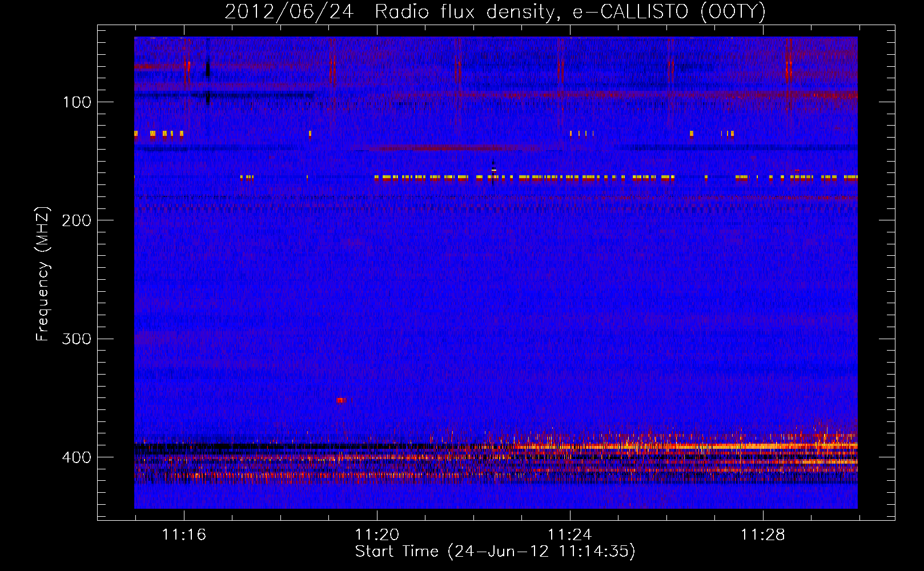Click the small red burst near 350 MHz
The image size is (924, 571).
coord(342,400)
